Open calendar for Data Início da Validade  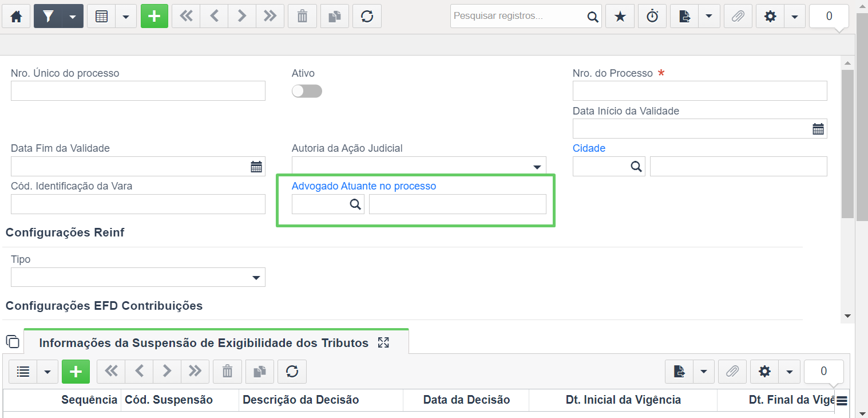[x=818, y=129]
